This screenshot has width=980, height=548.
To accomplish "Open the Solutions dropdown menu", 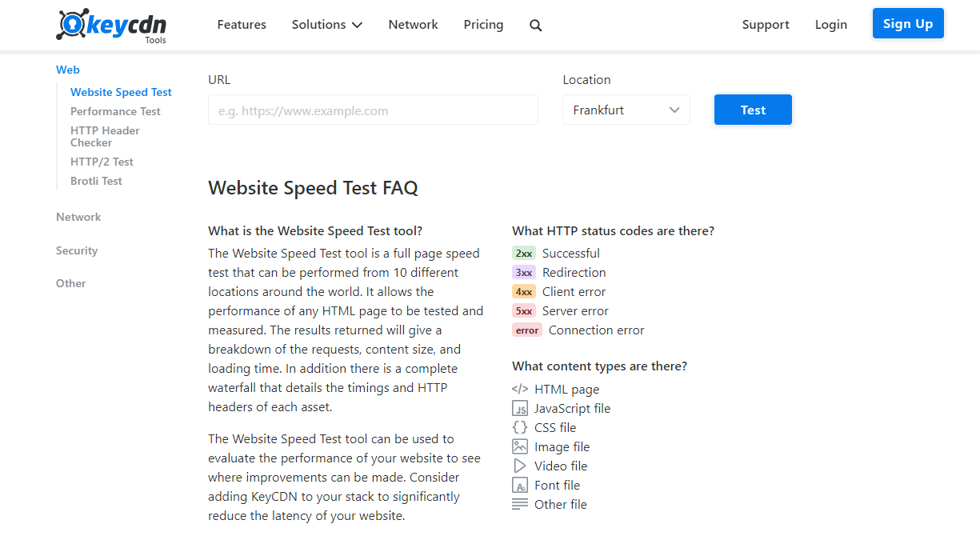I will 326,24.
